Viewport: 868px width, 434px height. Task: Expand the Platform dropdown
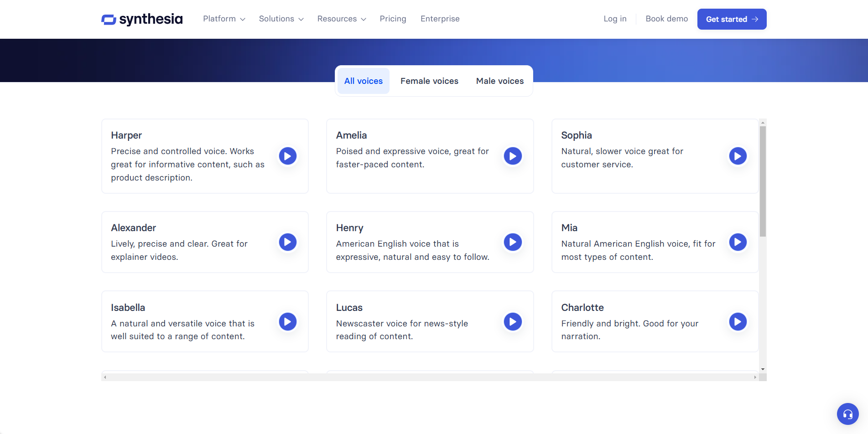coord(223,19)
